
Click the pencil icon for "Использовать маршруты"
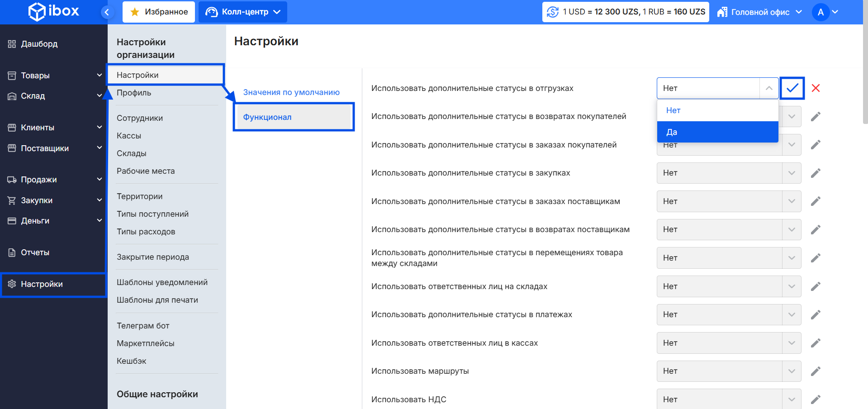[816, 371]
